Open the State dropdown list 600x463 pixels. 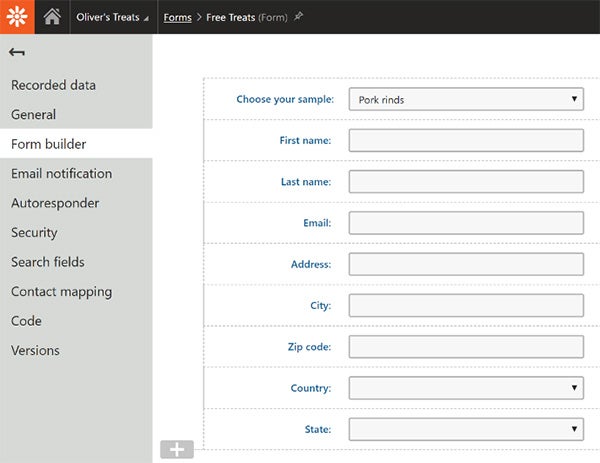click(465, 429)
